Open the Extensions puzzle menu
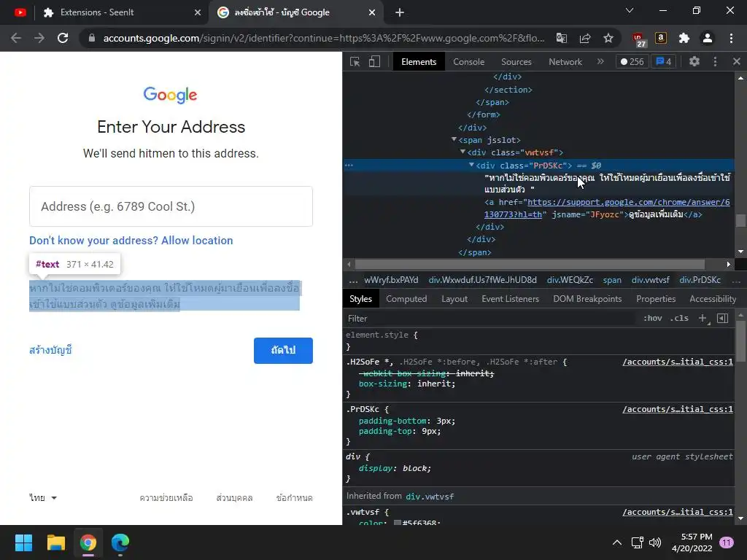The image size is (747, 560). click(x=684, y=38)
